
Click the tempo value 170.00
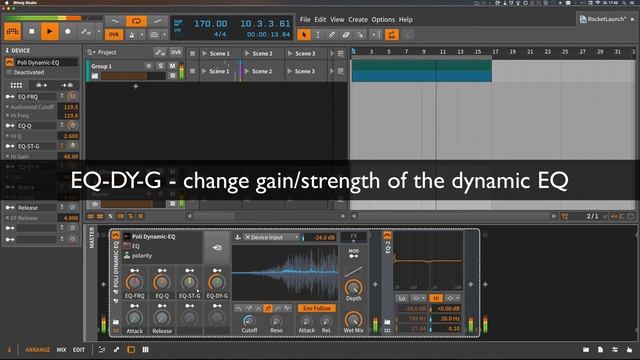click(x=211, y=24)
